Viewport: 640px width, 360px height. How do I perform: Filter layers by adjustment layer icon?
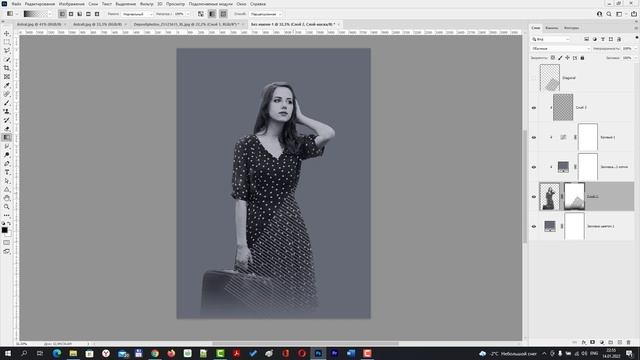pos(595,39)
